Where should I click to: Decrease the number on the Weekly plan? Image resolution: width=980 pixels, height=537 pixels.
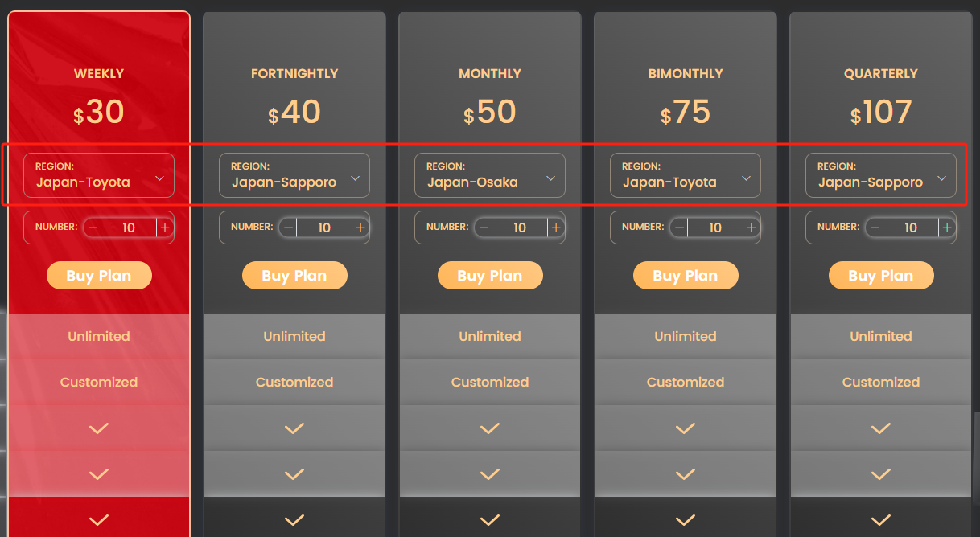coord(92,228)
